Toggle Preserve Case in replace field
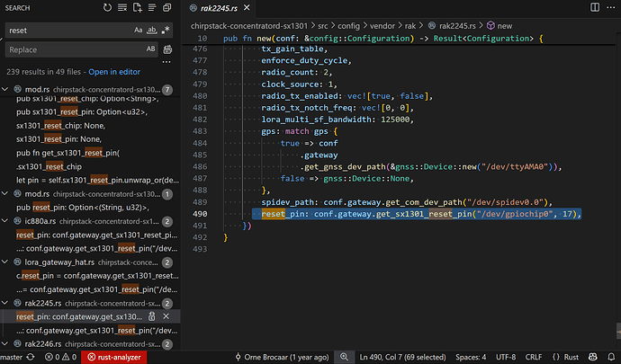621x364 pixels. (x=150, y=49)
